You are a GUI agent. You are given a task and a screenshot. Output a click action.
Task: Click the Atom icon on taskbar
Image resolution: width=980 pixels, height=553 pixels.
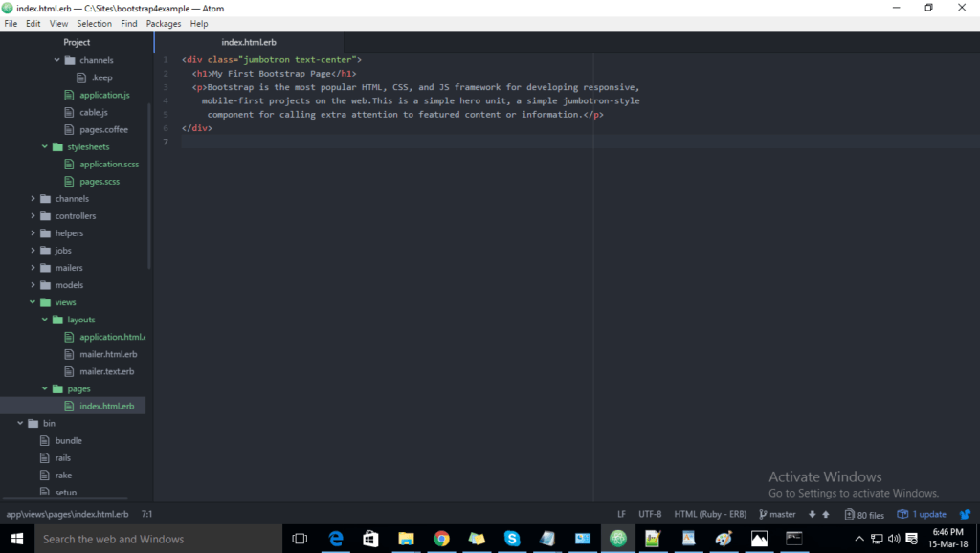[x=617, y=539]
